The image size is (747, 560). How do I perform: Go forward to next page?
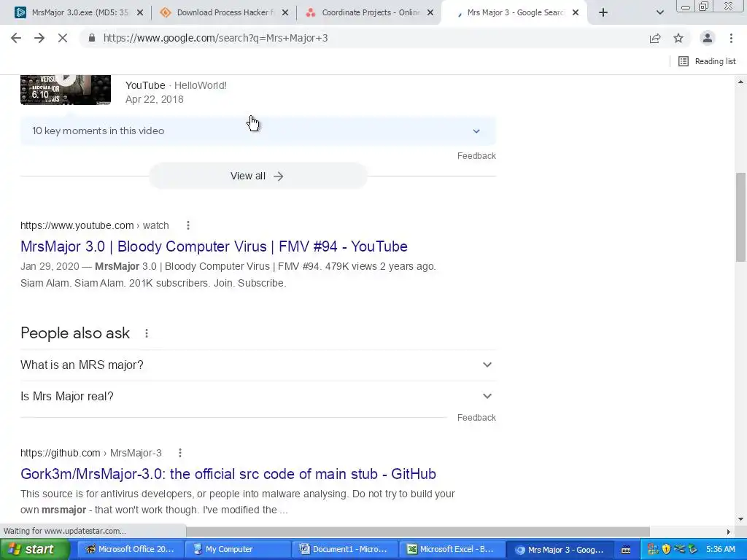[39, 38]
